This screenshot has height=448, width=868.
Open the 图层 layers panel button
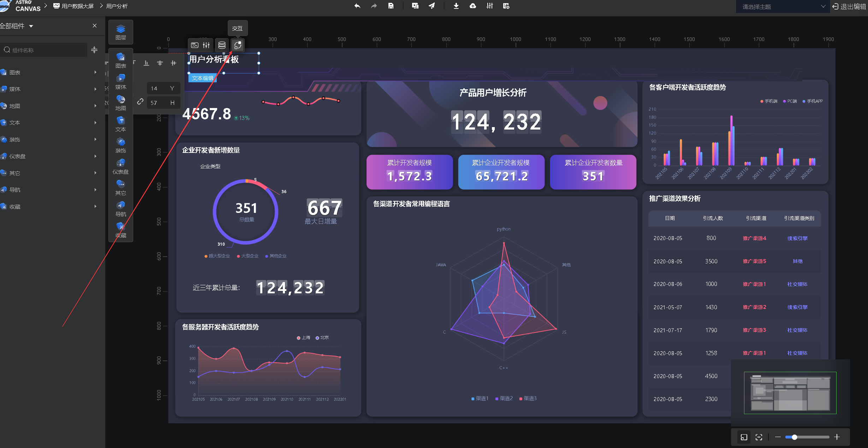[x=120, y=32]
